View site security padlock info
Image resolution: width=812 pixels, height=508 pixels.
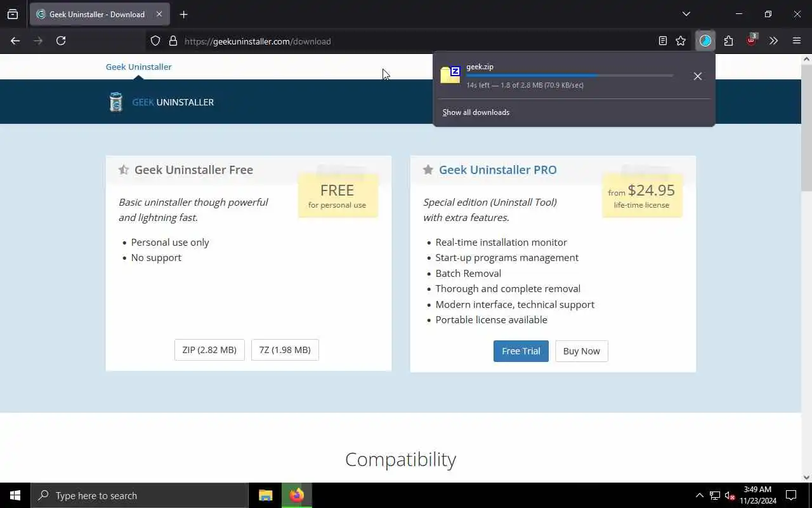(173, 41)
